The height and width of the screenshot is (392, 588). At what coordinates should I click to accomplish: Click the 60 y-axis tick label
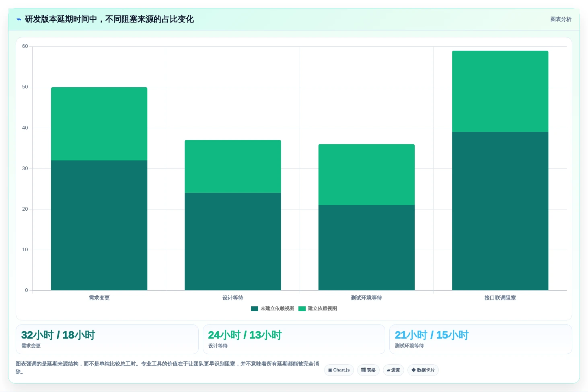click(x=25, y=46)
